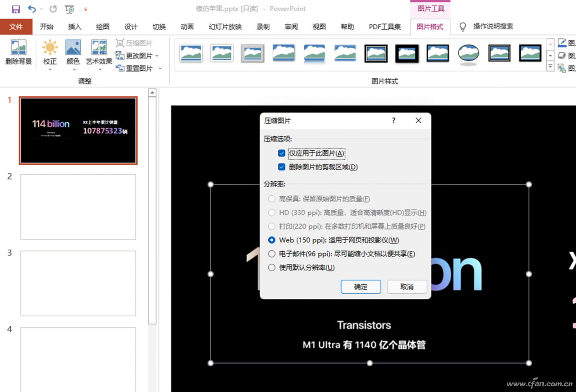The image size is (576, 392).
Task: Confirm compression with the 确定 button
Action: (x=361, y=286)
